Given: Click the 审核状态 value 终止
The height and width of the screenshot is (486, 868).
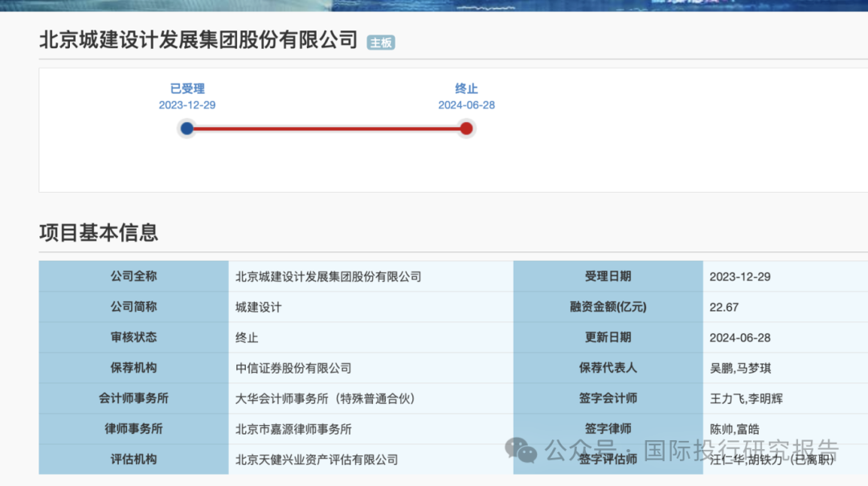Looking at the screenshot, I should point(247,337).
